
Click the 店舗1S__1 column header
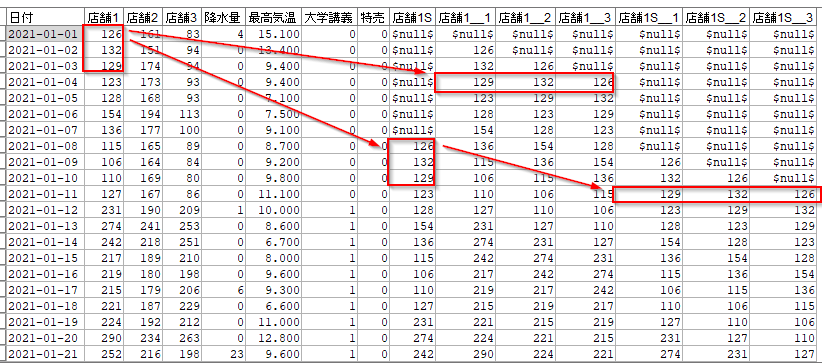649,18
